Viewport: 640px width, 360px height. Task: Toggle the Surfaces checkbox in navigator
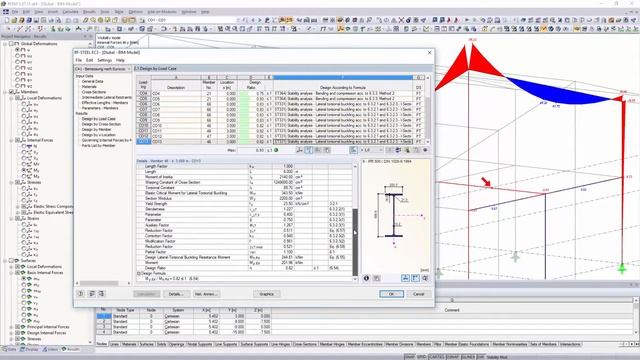[11, 260]
